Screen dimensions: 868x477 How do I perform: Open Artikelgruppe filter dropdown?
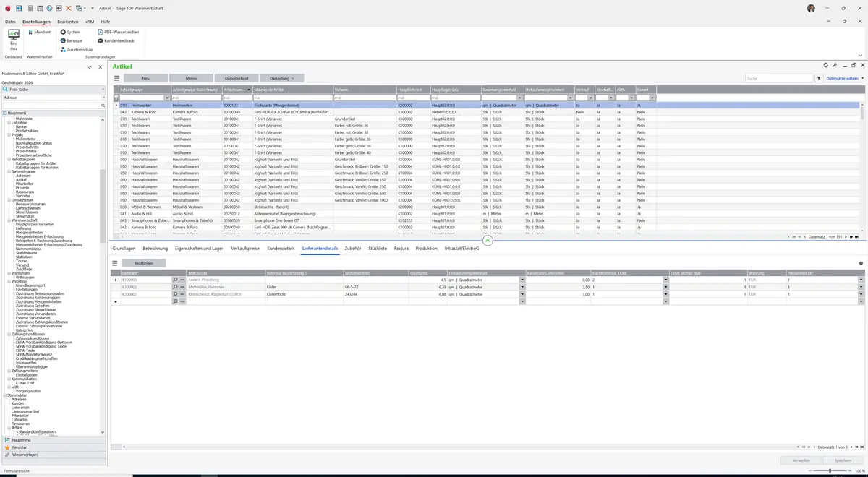[x=168, y=98]
